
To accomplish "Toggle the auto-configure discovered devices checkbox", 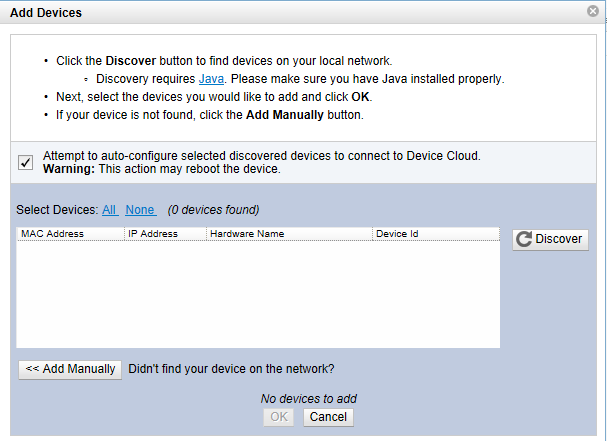I will click(x=26, y=162).
